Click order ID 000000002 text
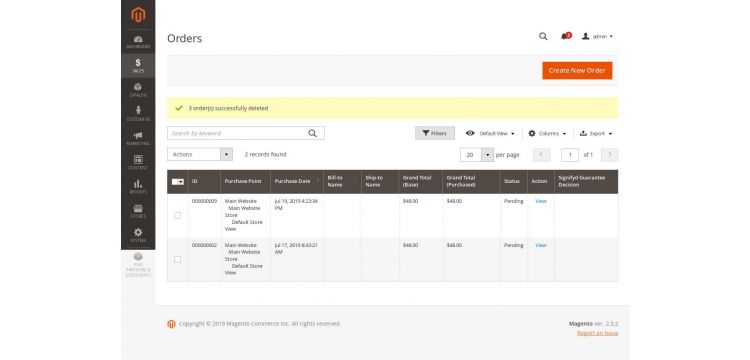750x360 pixels. 204,245
